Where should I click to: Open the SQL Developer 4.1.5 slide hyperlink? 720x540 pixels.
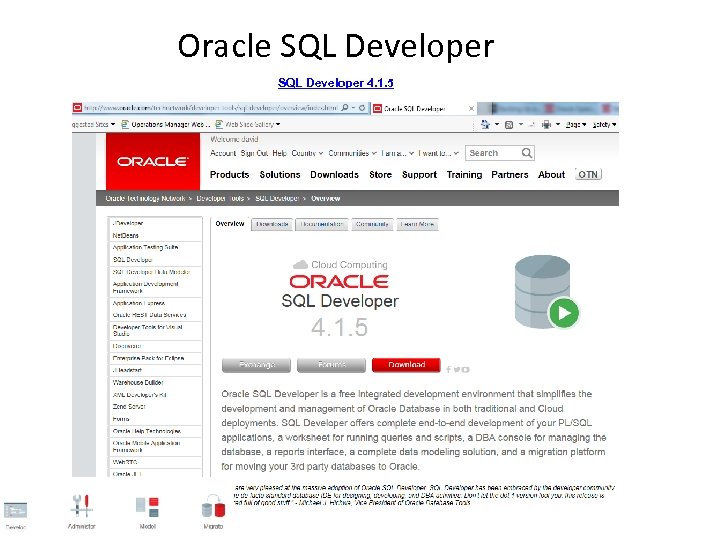[336, 83]
